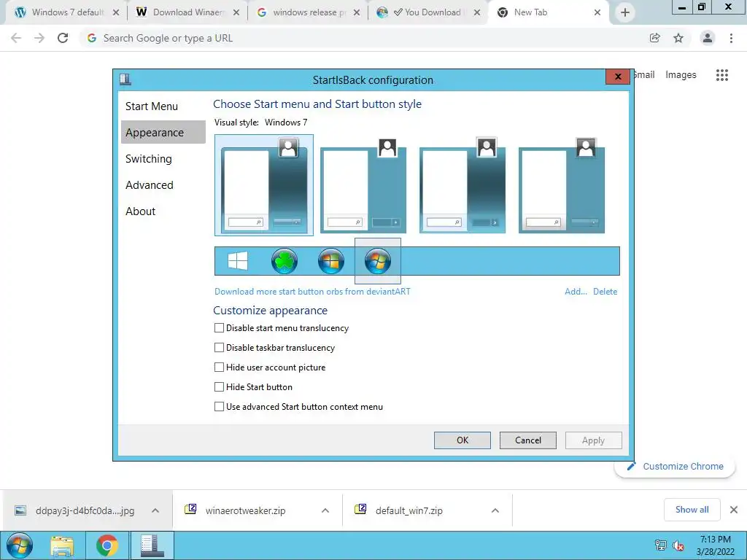Image resolution: width=747 pixels, height=560 pixels.
Task: Select the fourth Start menu style thumbnail
Action: [561, 184]
